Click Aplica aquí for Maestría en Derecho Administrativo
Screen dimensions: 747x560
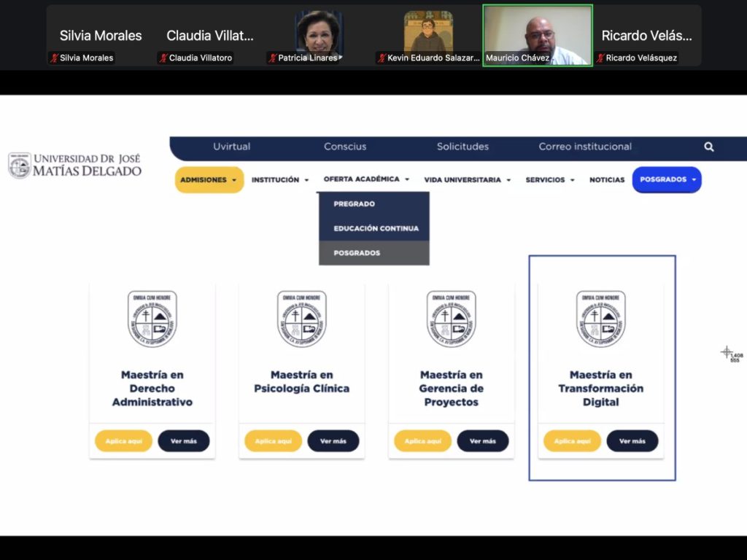[123, 440]
